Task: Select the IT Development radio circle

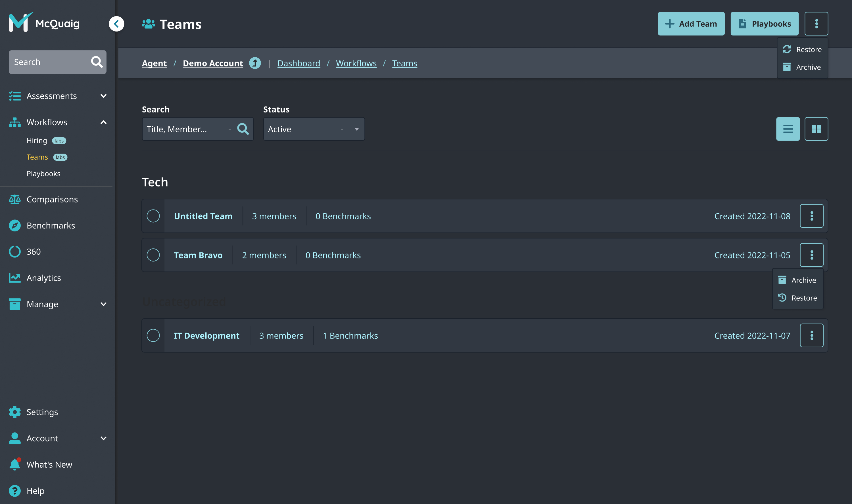Action: 153,336
